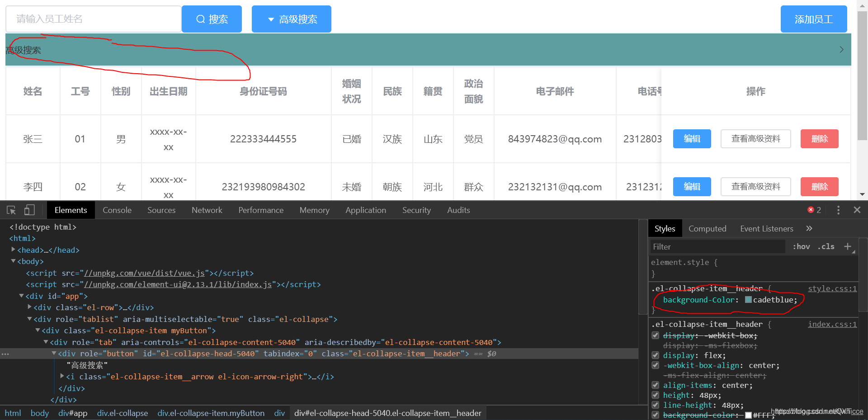Screen dimensions: 868x420
Task: Click 查看高级资料 for 张三
Action: tap(756, 139)
